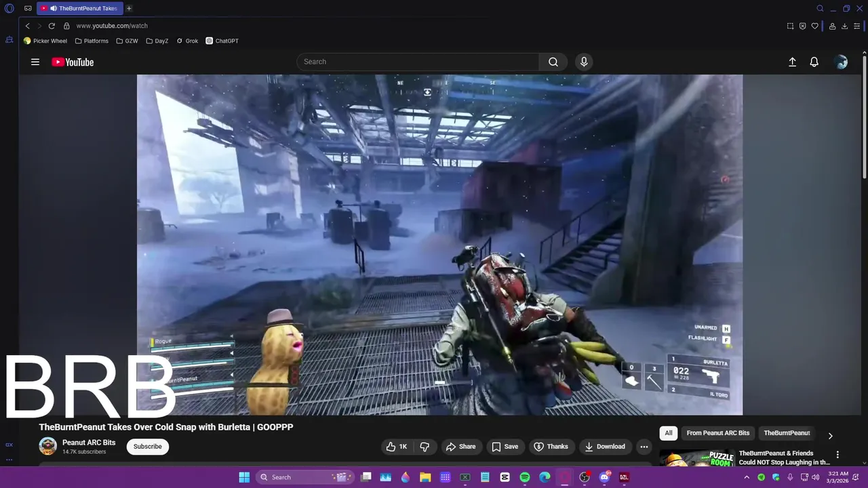Bookmark page with the heart icon

click(814, 26)
